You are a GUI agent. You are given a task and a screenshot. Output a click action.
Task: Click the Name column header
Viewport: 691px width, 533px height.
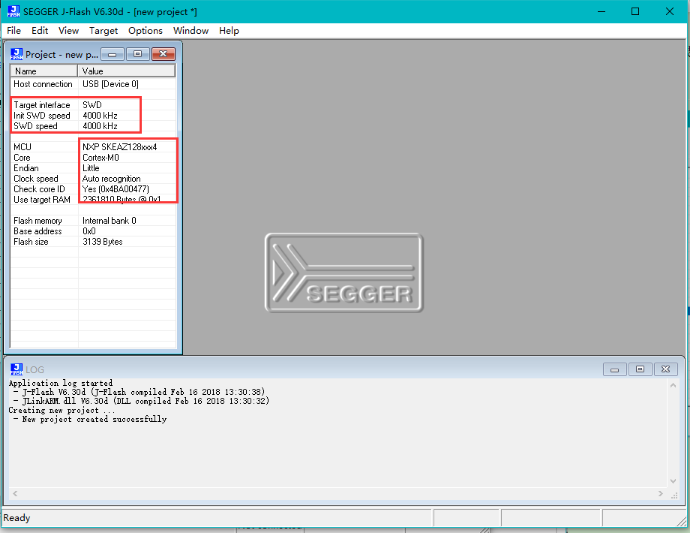[44, 71]
